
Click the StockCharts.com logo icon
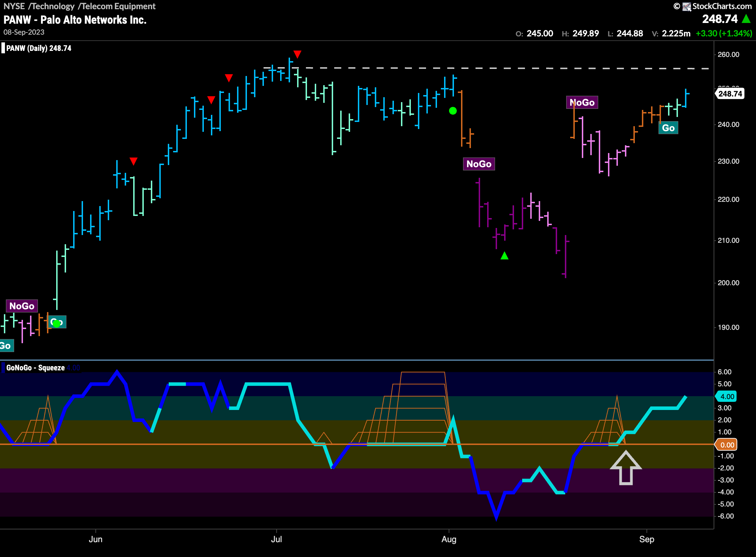point(687,6)
